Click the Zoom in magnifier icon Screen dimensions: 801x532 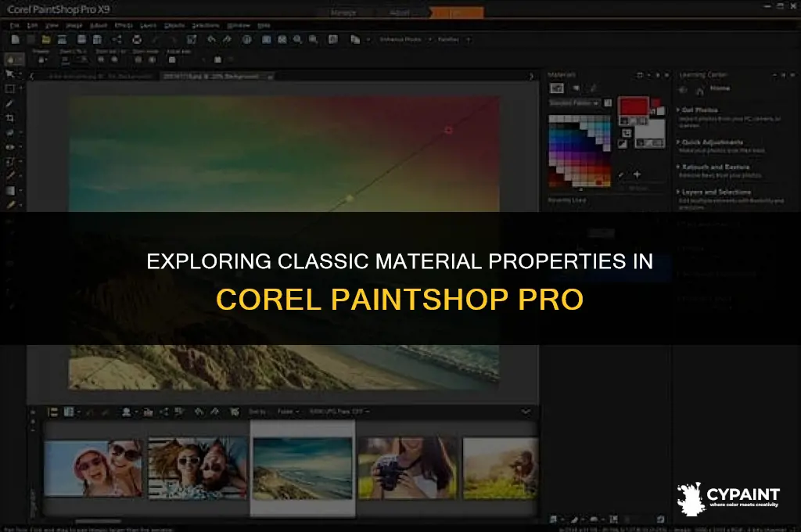313,39
